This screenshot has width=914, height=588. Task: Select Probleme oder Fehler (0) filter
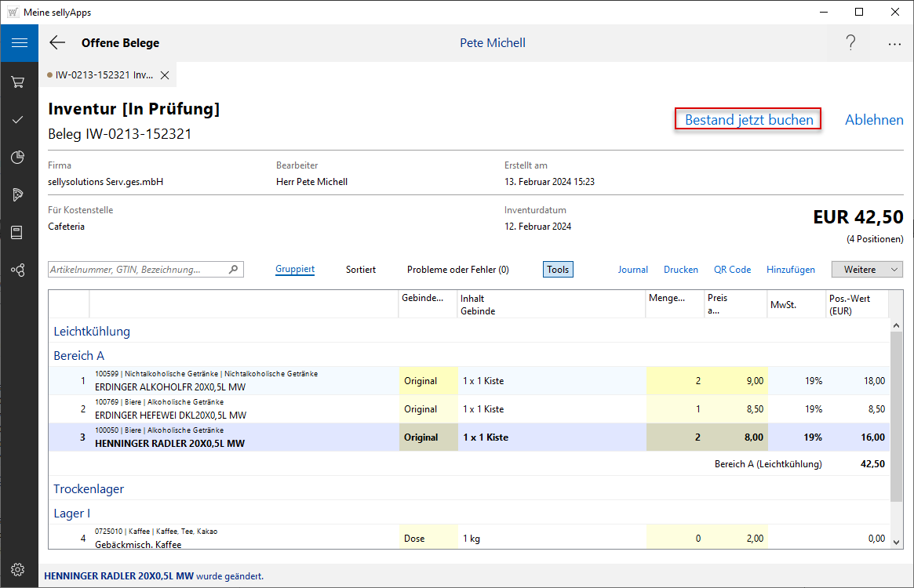click(457, 270)
